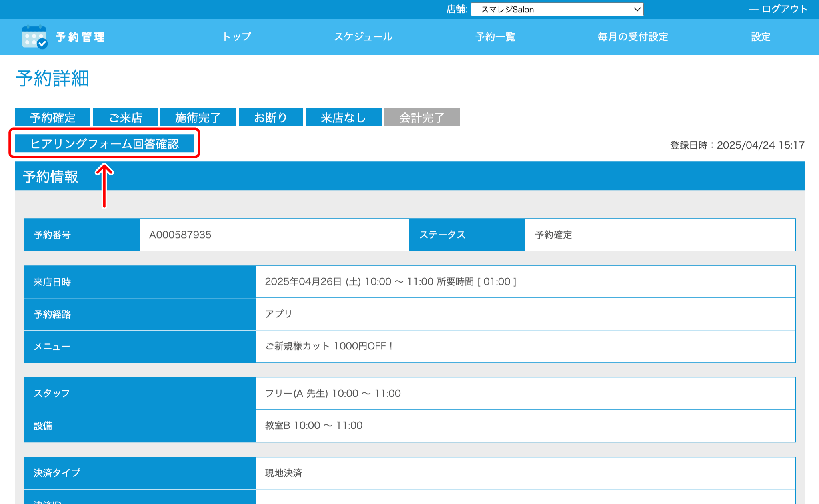Screen dimensions: 819x504
Task: Mark reservation as ご来店
Action: pos(125,117)
